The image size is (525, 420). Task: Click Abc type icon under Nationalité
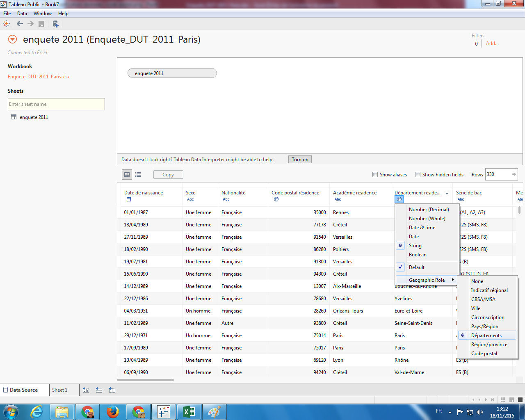point(226,199)
